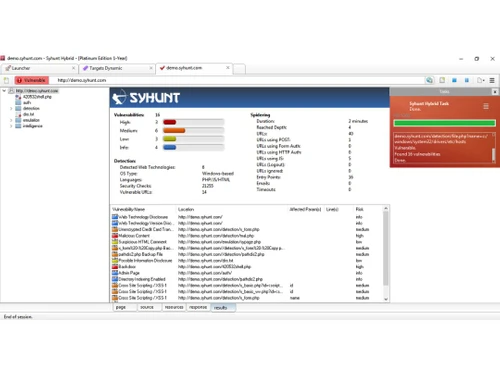Click the Low severity yellow bar
Screen dimensions: 500x375
pyautogui.click(x=170, y=139)
